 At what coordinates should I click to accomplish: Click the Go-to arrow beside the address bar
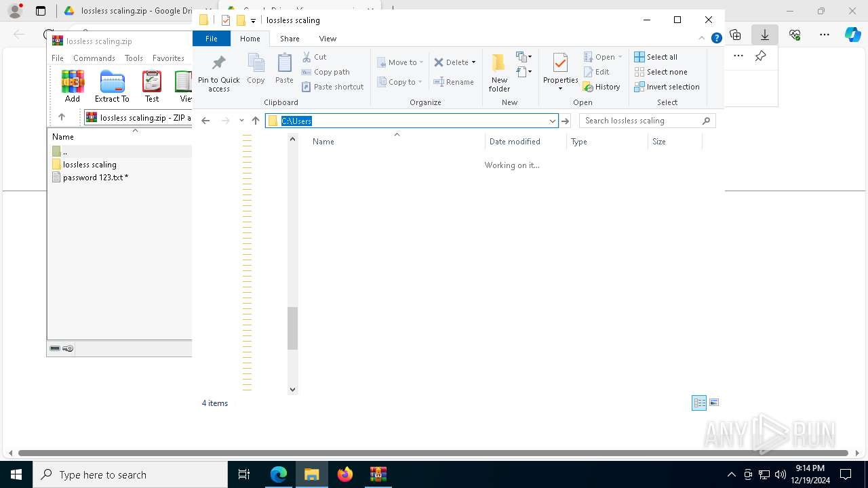click(565, 121)
